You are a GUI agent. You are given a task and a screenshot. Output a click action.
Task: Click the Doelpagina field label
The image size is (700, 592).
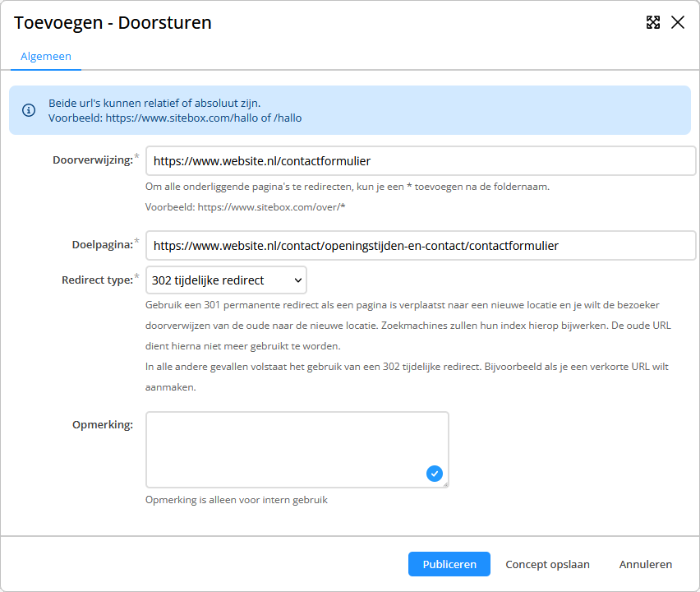pos(103,245)
